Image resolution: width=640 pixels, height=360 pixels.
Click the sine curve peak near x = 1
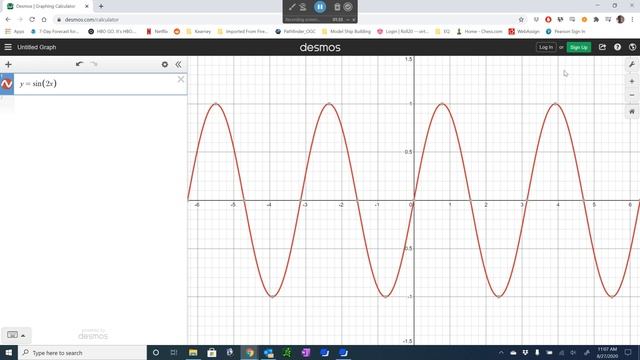coord(442,104)
